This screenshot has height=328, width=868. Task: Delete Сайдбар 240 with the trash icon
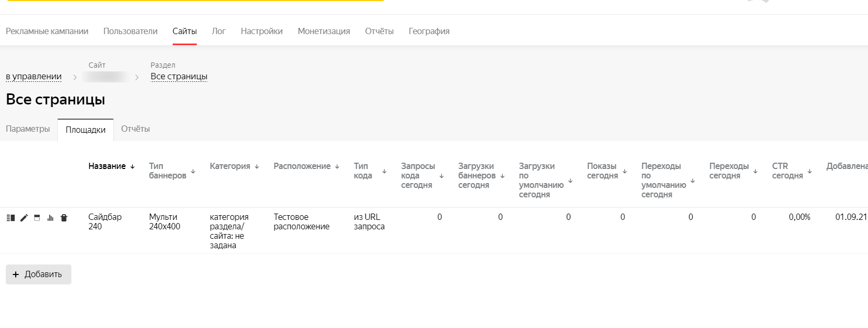click(64, 218)
